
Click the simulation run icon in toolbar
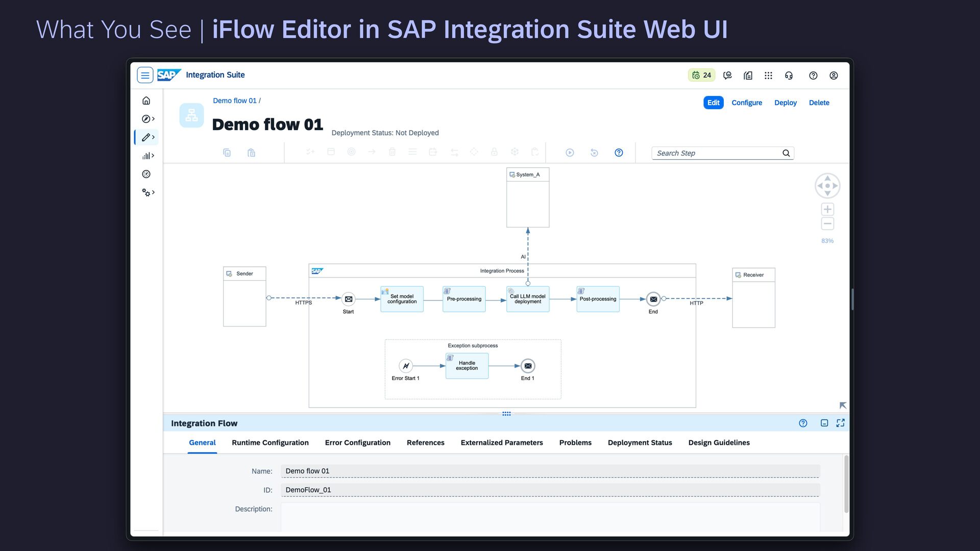click(570, 153)
